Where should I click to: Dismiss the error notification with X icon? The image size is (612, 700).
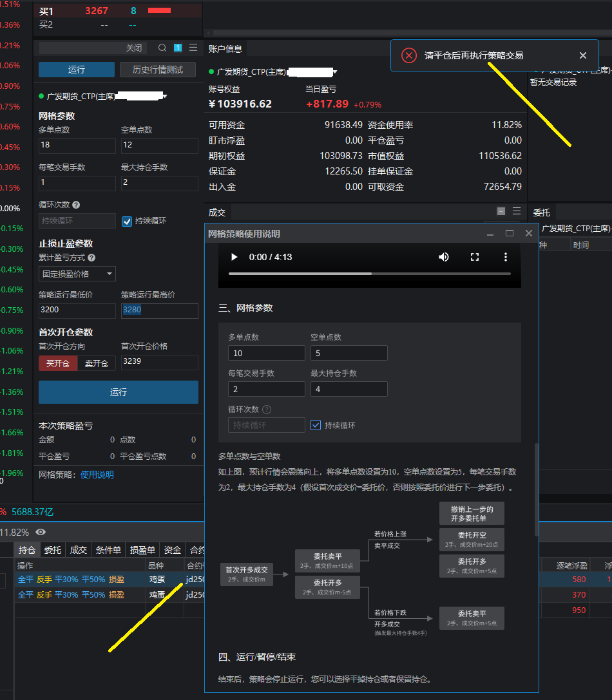(x=583, y=56)
